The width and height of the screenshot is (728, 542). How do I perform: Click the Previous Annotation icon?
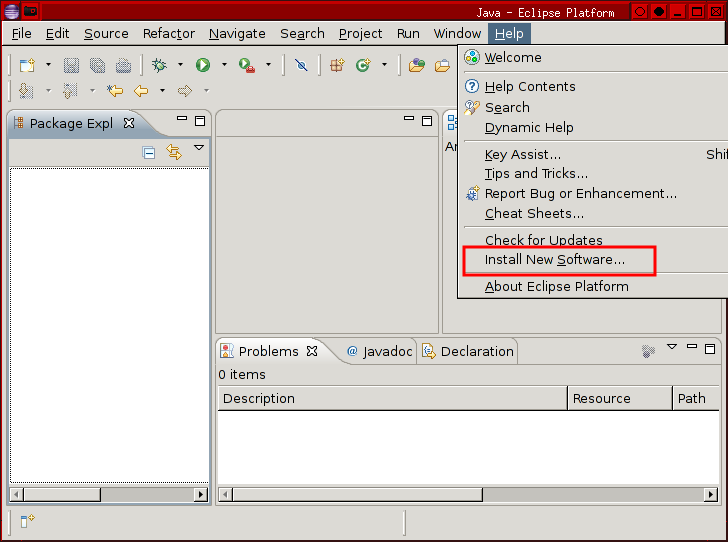pos(70,91)
